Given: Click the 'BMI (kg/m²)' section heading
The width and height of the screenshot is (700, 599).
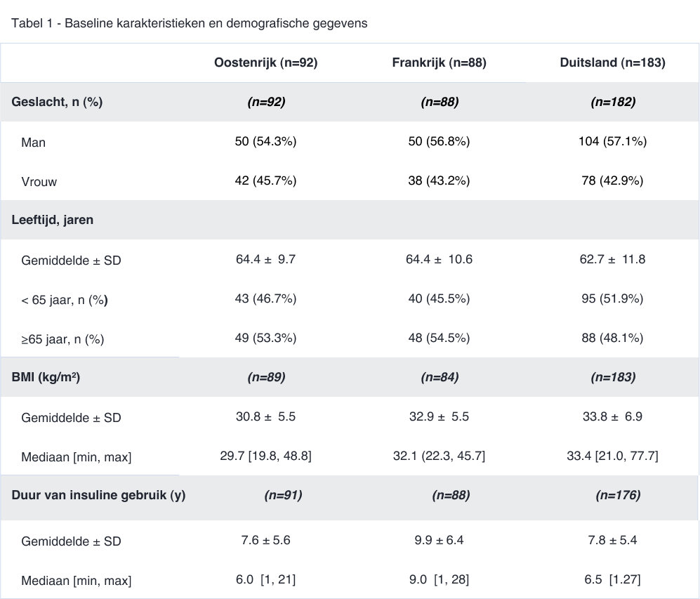Looking at the screenshot, I should coord(46,377).
